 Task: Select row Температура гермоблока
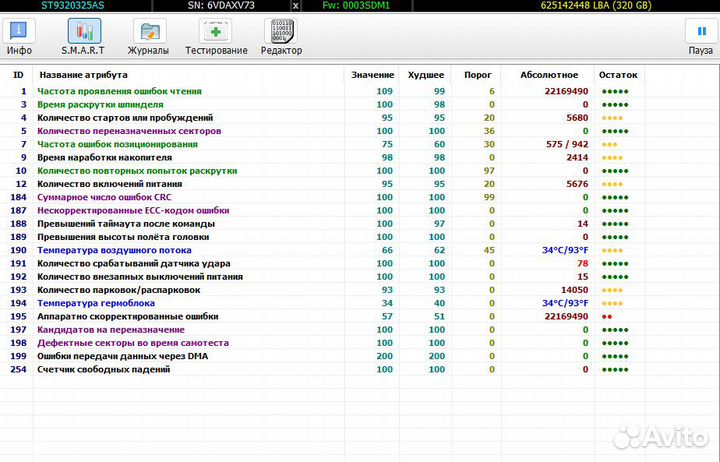tap(321, 304)
